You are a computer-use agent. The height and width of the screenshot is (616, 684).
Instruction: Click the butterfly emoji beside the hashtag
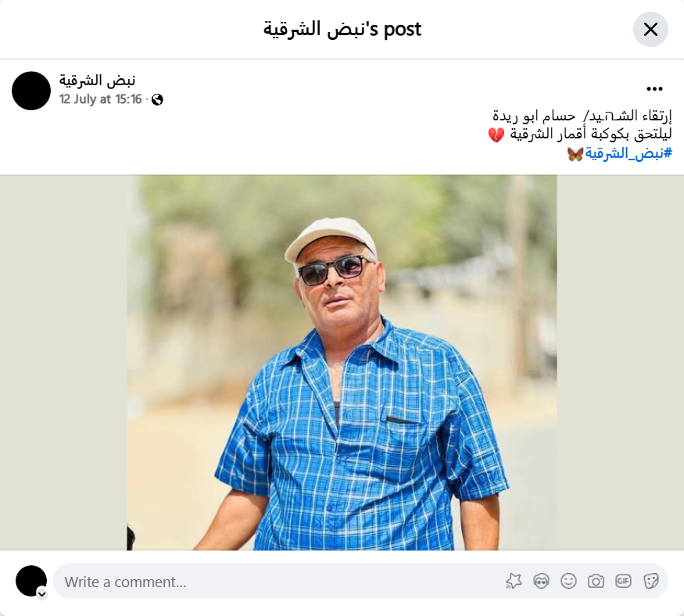point(575,153)
